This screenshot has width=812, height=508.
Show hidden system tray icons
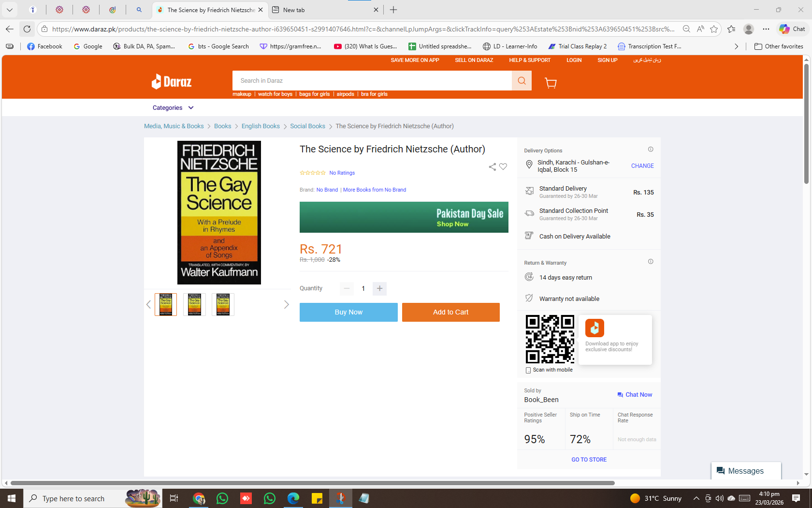pyautogui.click(x=696, y=498)
